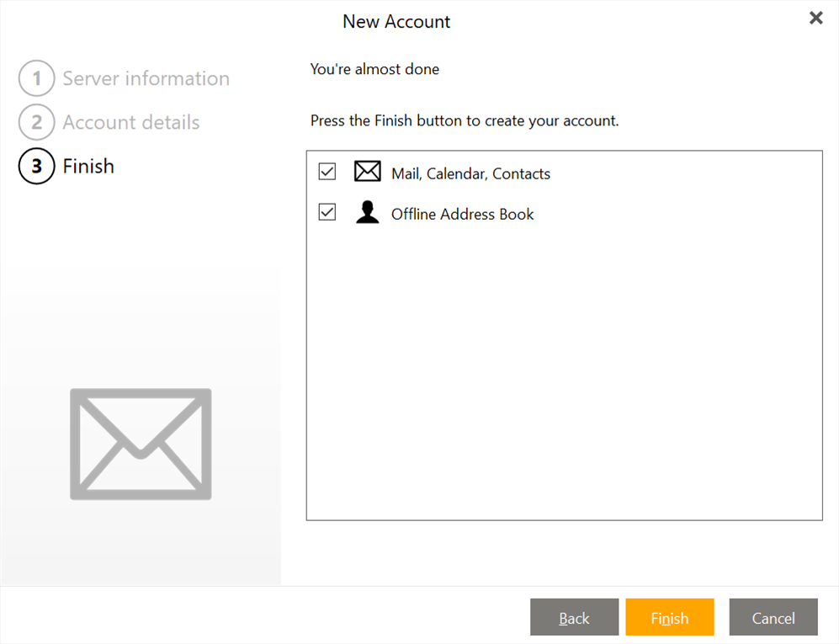Select the Offline Address Book text row
839x644 pixels.
tap(462, 214)
